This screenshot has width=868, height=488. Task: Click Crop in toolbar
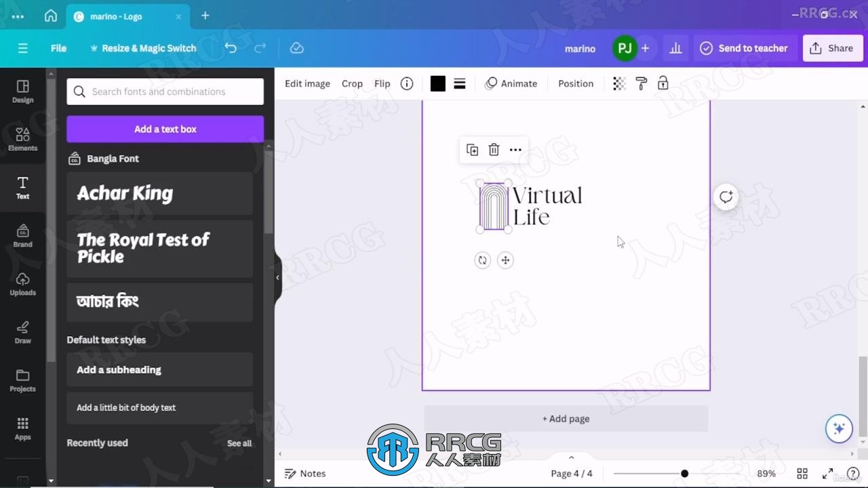[x=352, y=83]
